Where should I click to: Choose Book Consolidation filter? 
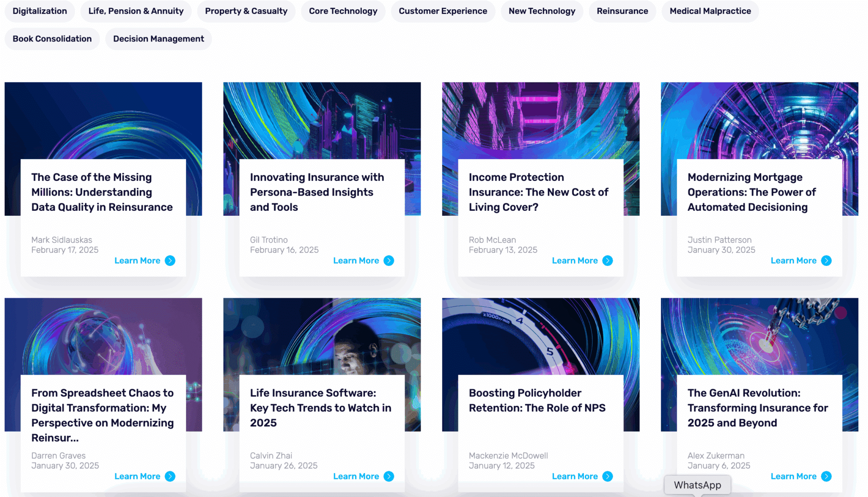coord(52,39)
